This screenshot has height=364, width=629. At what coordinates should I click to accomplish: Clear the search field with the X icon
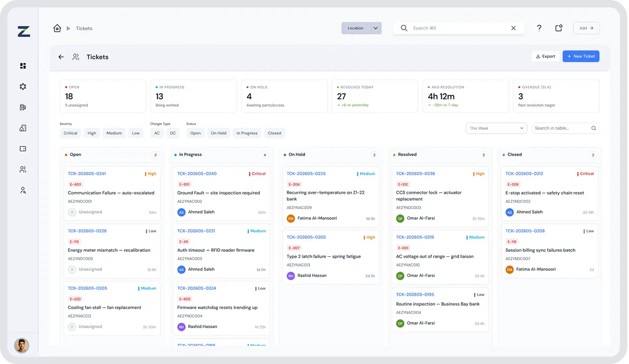coord(513,28)
